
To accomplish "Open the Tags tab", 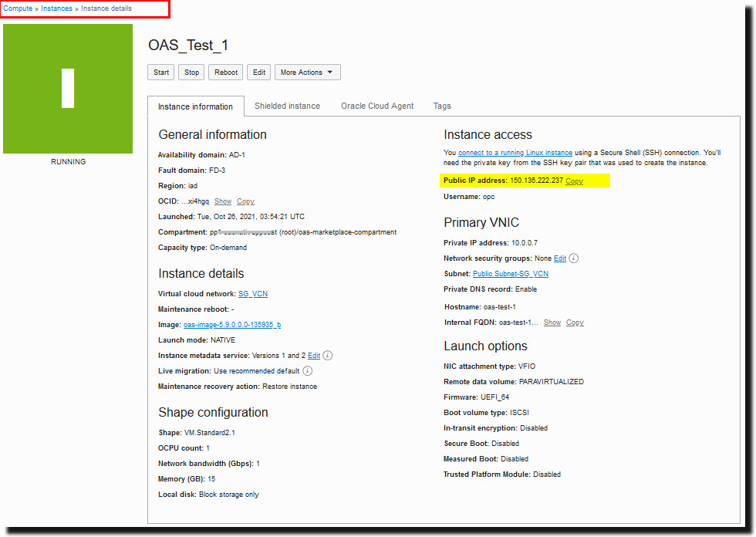I will (442, 106).
